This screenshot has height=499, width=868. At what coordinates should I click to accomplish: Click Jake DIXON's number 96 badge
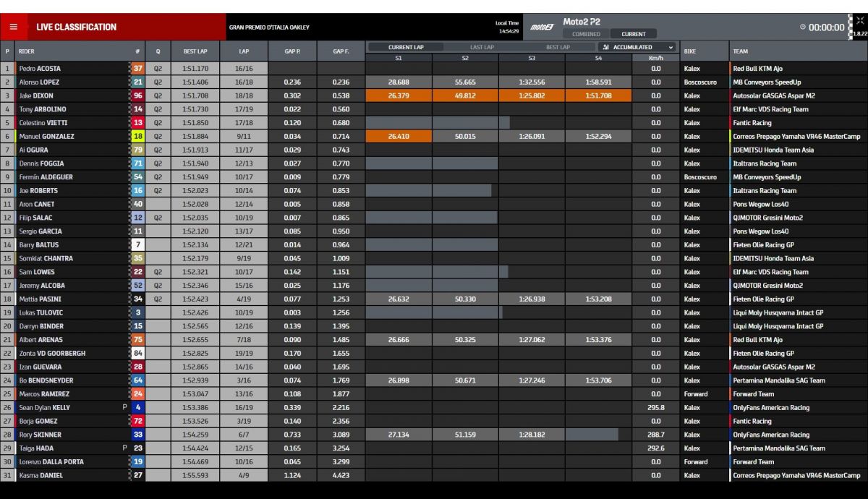point(138,95)
